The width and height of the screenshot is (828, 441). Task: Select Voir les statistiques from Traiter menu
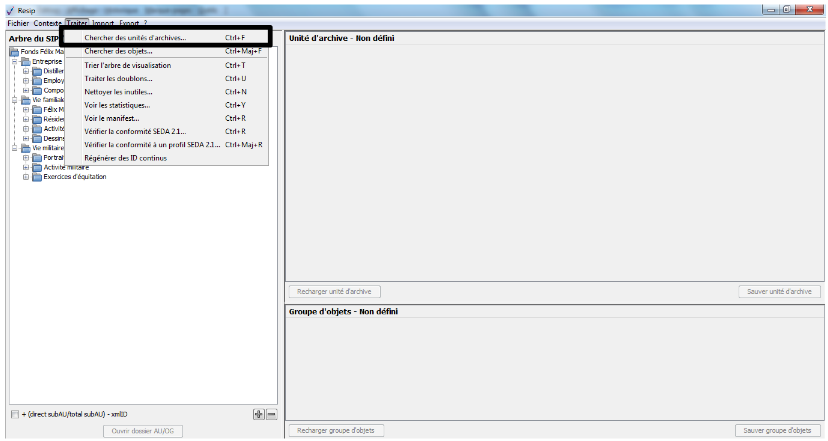pyautogui.click(x=117, y=105)
